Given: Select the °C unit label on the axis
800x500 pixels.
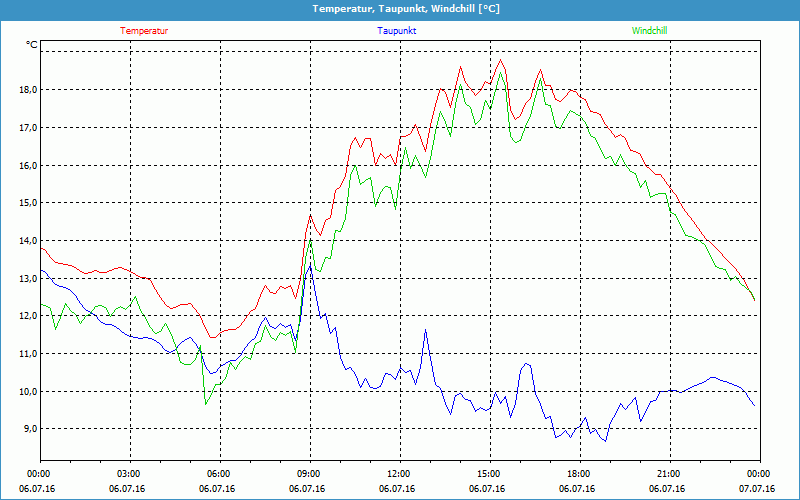Looking at the screenshot, I should tap(32, 45).
